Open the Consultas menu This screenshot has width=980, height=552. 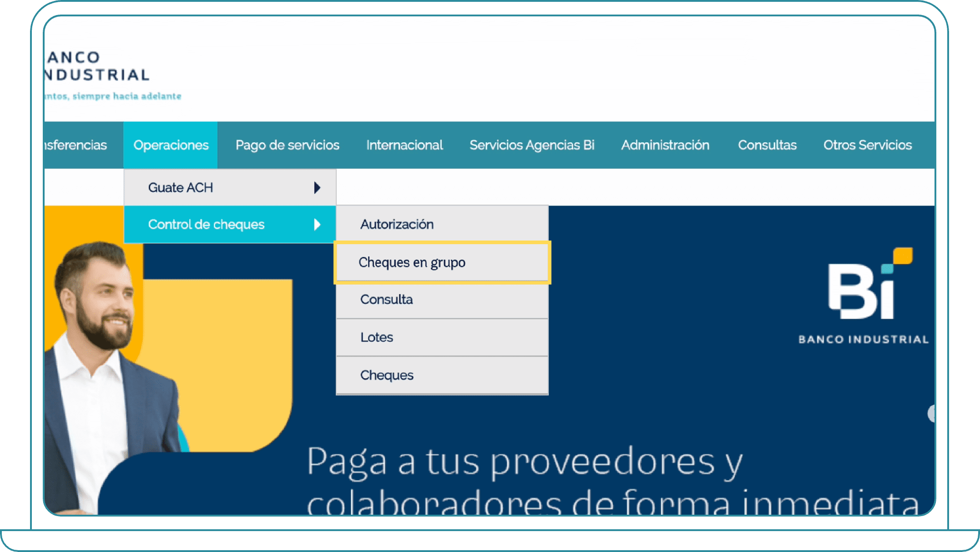point(767,145)
